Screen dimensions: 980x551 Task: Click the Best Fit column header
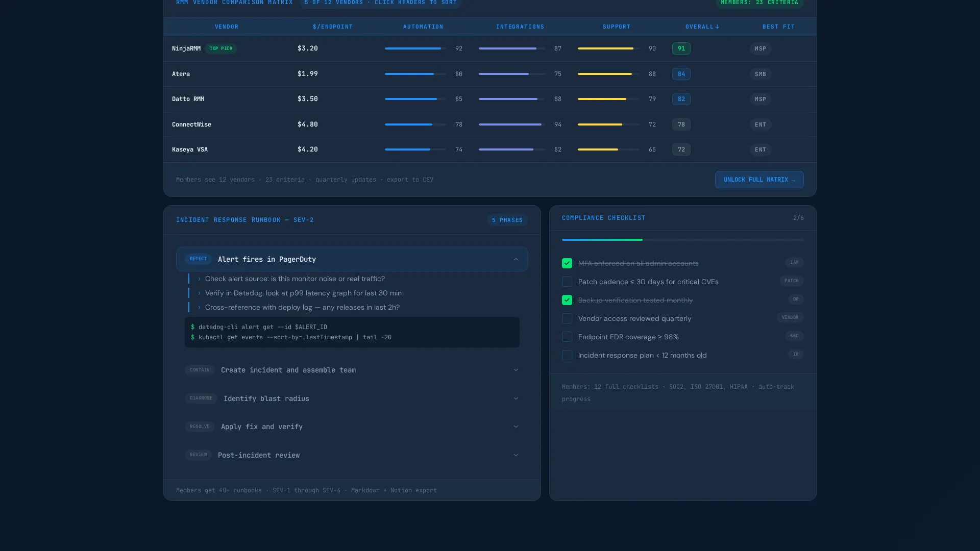[778, 27]
